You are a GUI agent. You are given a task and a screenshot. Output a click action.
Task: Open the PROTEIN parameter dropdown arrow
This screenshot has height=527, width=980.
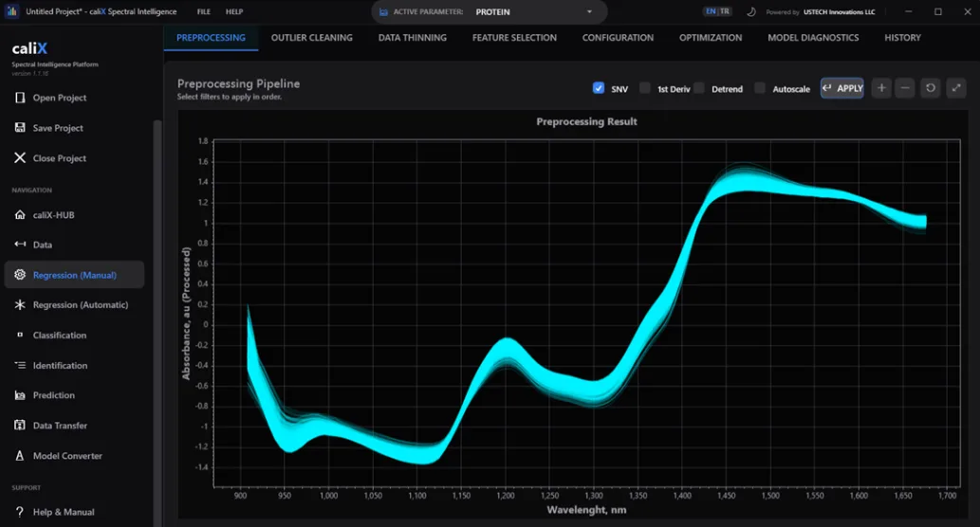[589, 12]
